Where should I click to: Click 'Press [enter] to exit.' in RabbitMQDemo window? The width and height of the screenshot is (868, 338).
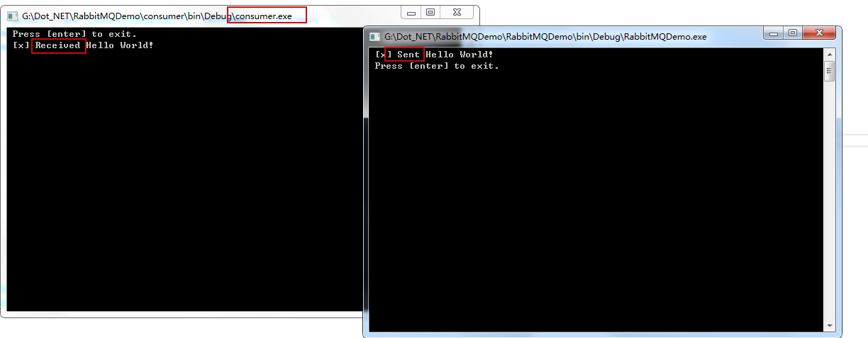437,66
